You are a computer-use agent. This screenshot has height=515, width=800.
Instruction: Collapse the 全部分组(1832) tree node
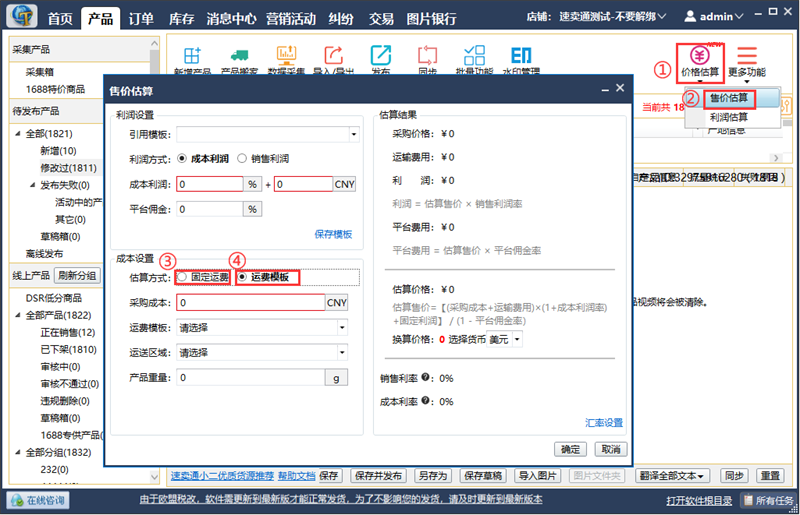point(18,452)
